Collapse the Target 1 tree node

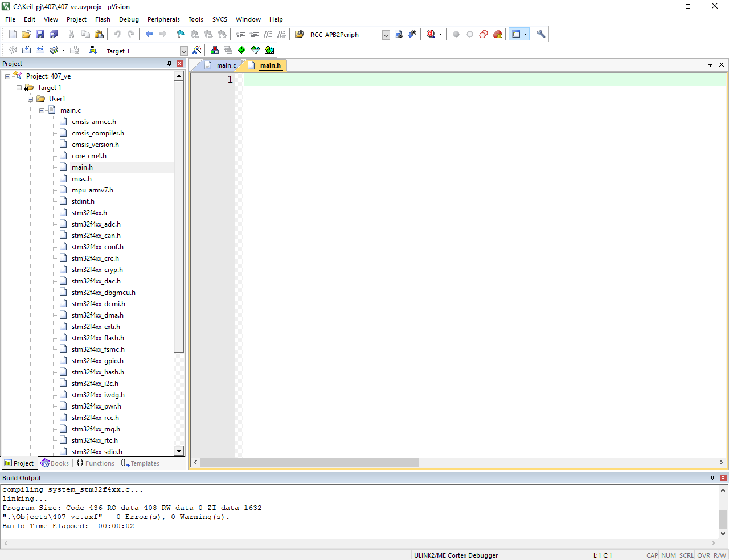[19, 88]
